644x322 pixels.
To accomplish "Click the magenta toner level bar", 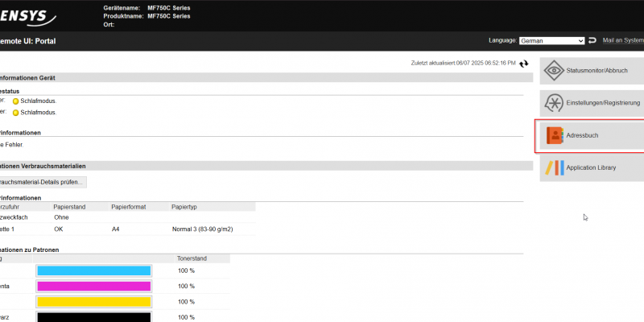I will (93, 286).
